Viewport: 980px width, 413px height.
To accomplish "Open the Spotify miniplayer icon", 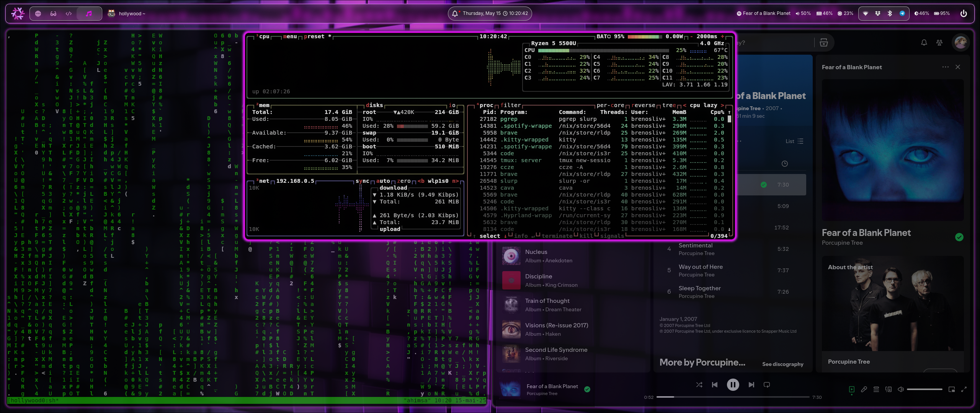I will 952,389.
